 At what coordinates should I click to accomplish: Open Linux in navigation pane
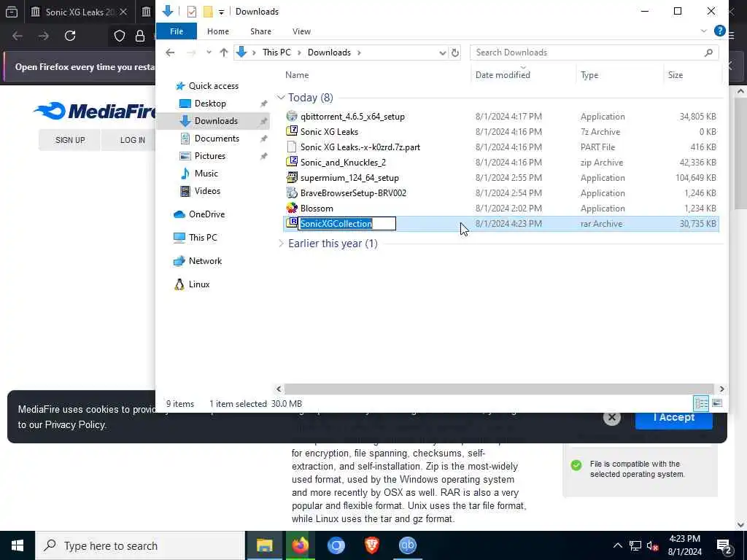pos(198,284)
